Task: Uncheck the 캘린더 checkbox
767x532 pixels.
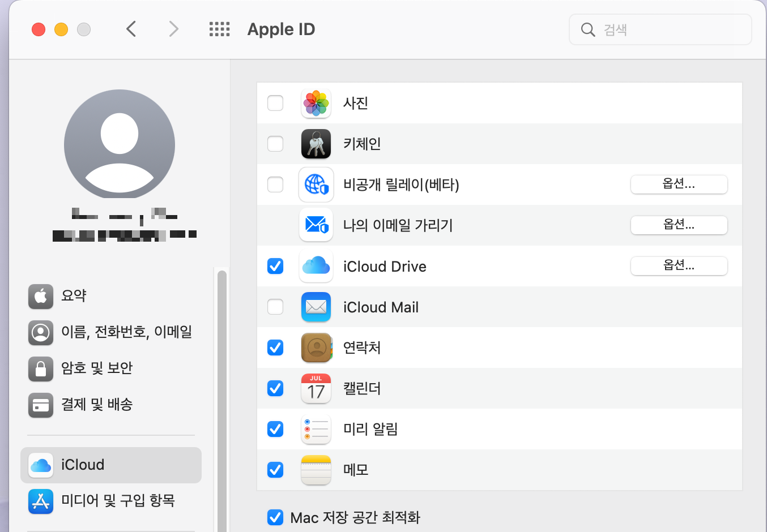Action: (275, 388)
